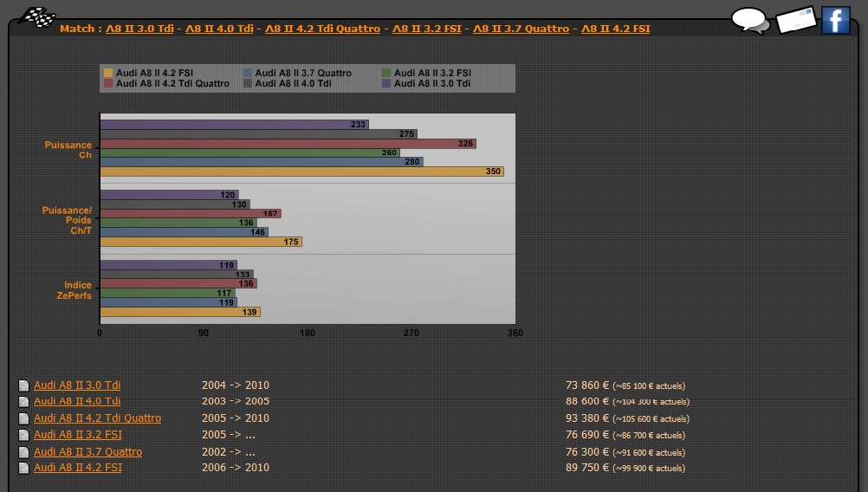
Task: Click the envelope mail icon
Action: (796, 19)
